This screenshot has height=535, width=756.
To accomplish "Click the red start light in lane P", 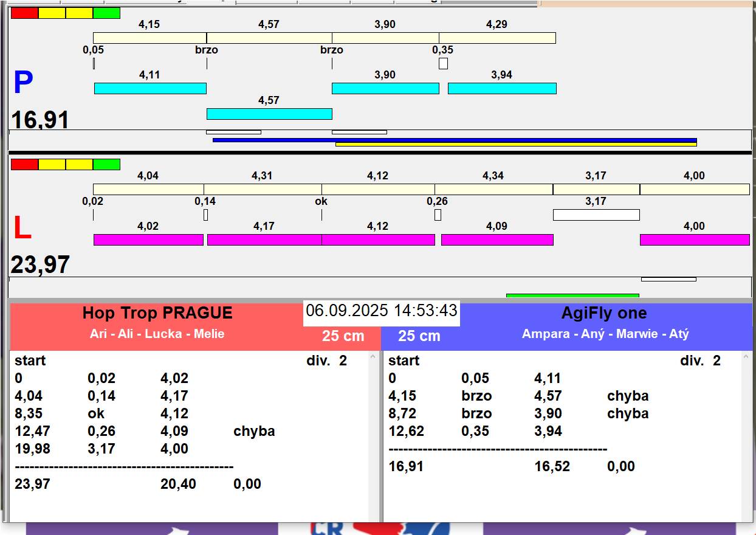I will [x=24, y=13].
